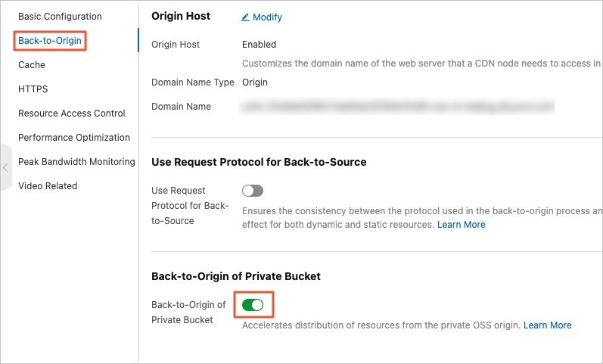Collapse the sidebar with the left-edge chevron
Image resolution: width=603 pixels, height=364 pixels.
(6, 167)
